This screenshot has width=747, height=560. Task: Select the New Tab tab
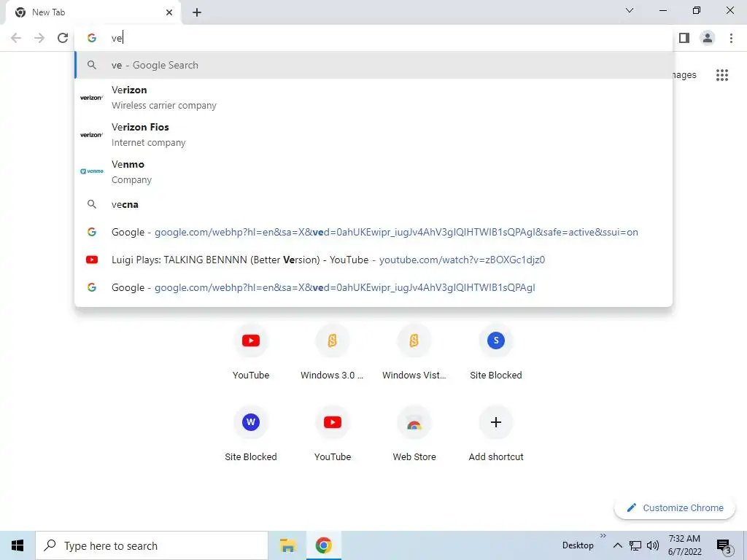93,12
